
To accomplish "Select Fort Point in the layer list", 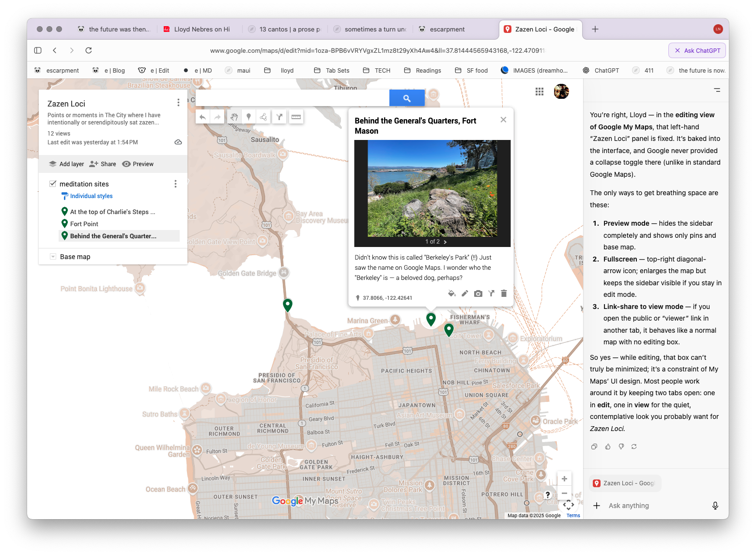I will (84, 224).
